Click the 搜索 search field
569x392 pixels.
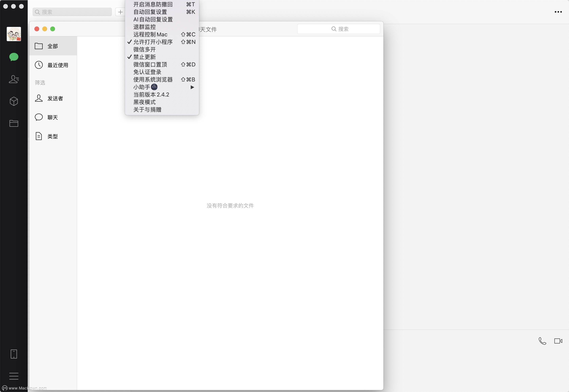[x=72, y=12]
